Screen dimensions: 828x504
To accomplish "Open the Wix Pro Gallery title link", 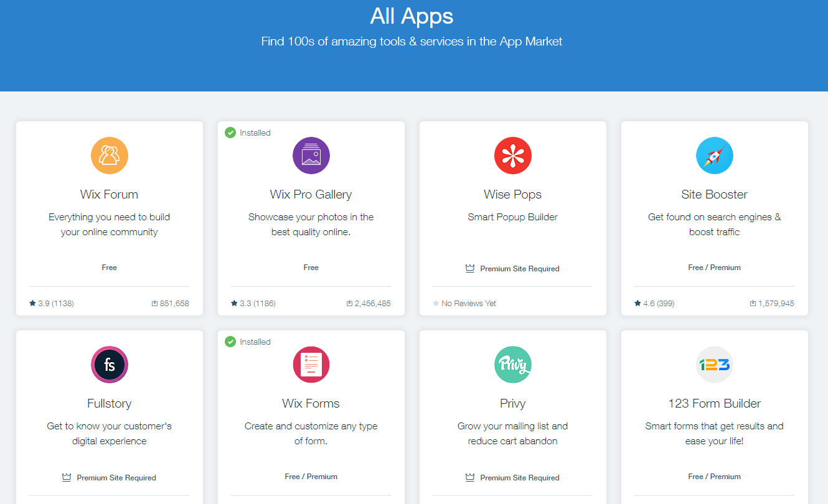I will click(x=311, y=194).
